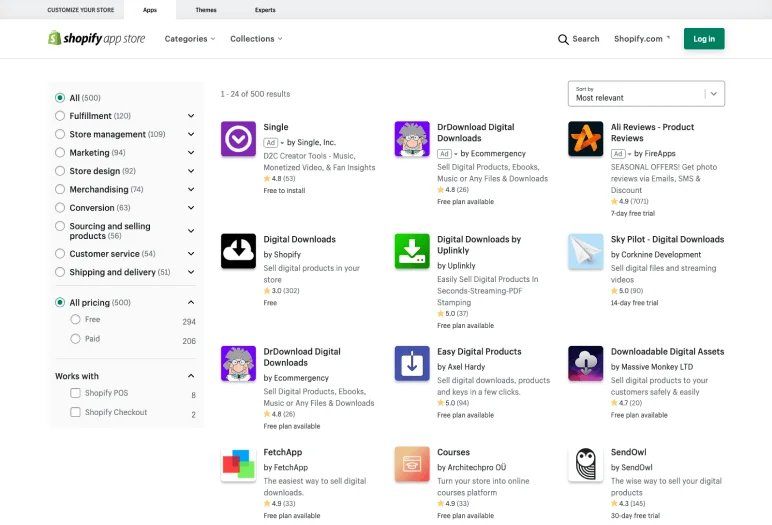The height and width of the screenshot is (525, 772).
Task: Expand the Store design chevron
Action: [191, 171]
